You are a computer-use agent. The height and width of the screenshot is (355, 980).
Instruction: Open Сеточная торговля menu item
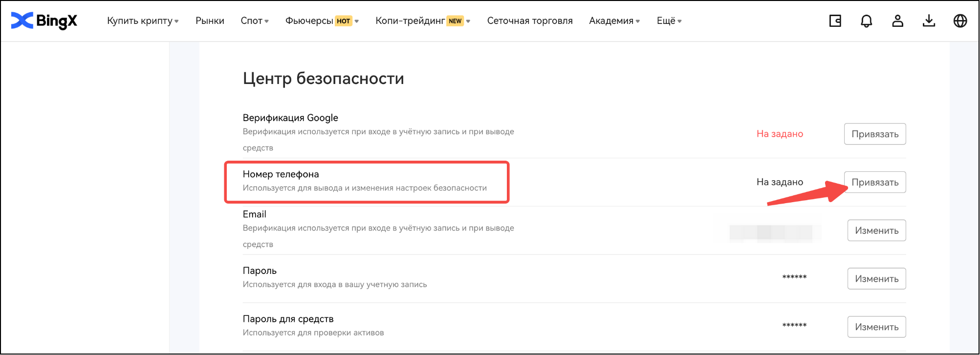click(x=530, y=21)
